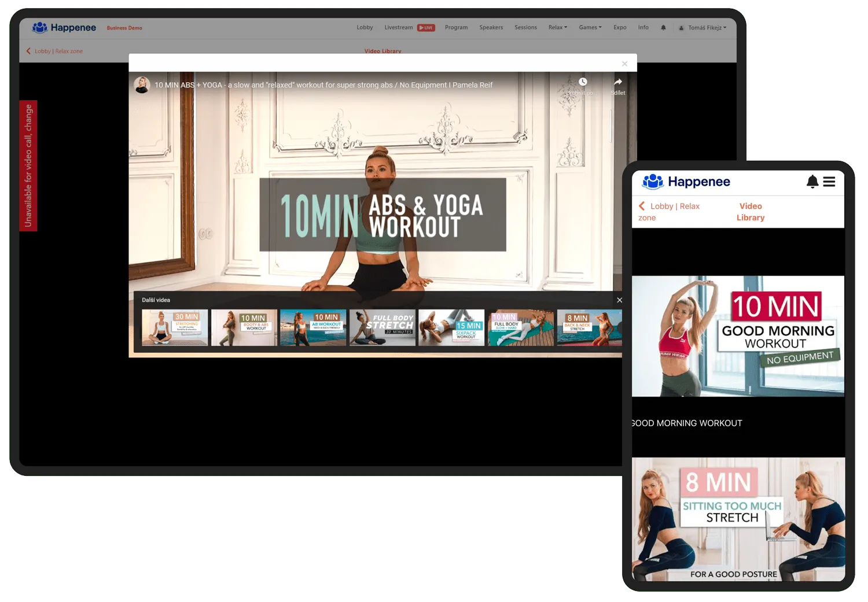Open the Info page
Screen dimensions: 868x602
coord(643,27)
